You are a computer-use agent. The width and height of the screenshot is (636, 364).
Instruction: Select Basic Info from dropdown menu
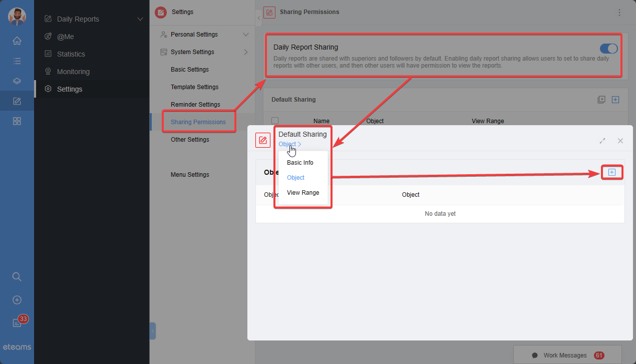(300, 163)
